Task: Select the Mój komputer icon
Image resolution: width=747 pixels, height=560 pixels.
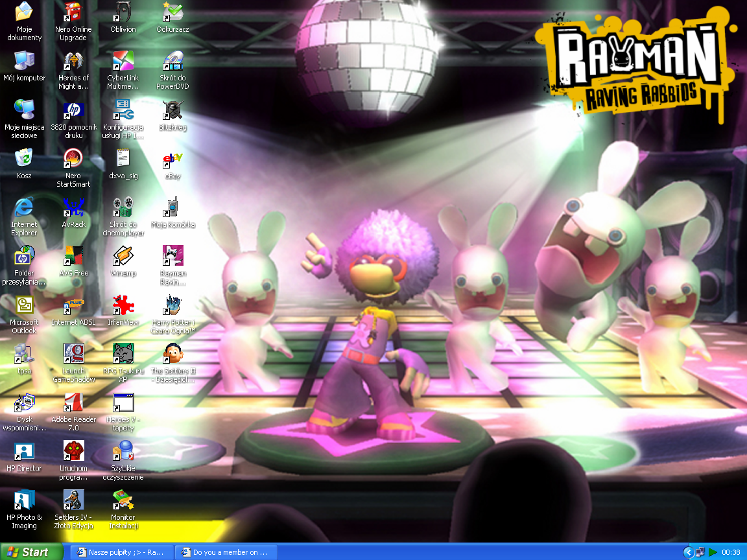Action: (x=24, y=60)
